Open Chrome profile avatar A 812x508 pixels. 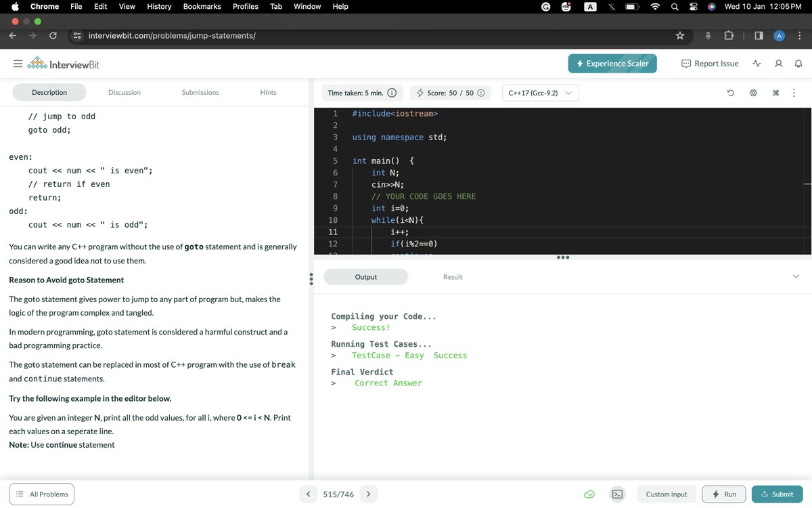(x=779, y=35)
